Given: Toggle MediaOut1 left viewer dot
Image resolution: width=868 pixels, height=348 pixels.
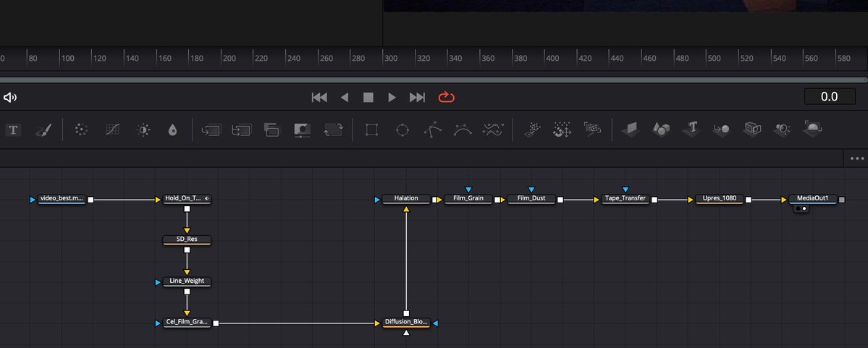Looking at the screenshot, I should 797,209.
